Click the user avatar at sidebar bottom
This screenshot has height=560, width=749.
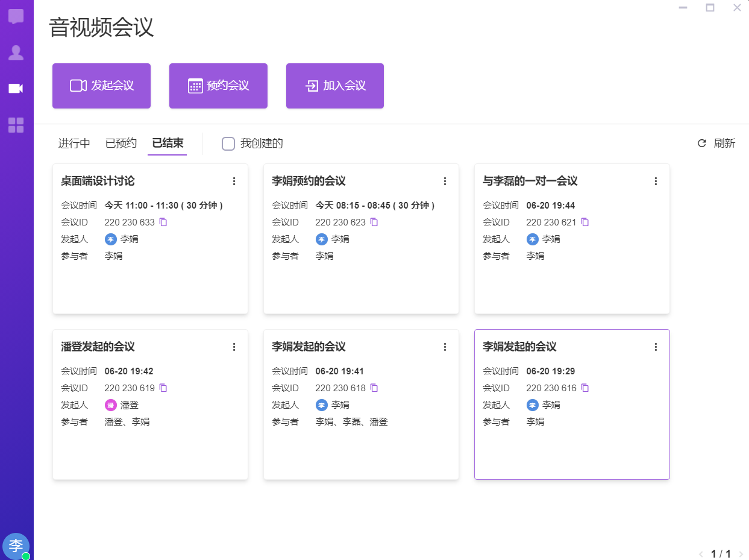pos(16,546)
